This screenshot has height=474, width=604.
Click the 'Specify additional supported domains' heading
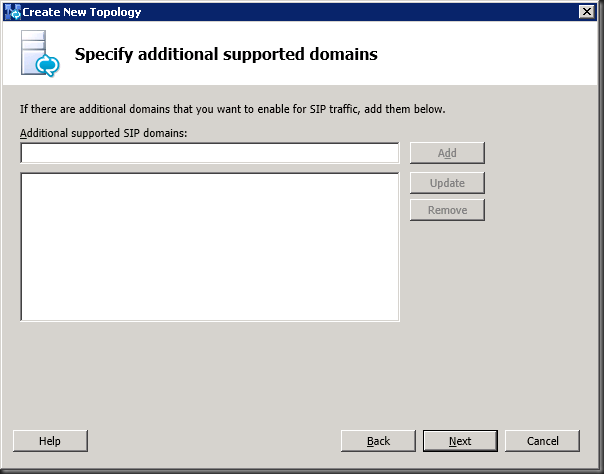pos(226,54)
